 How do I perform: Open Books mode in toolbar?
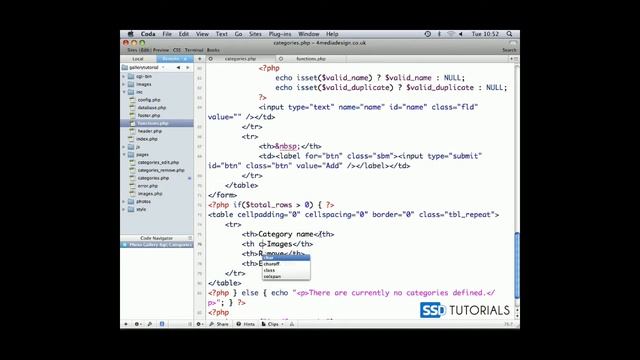click(213, 50)
